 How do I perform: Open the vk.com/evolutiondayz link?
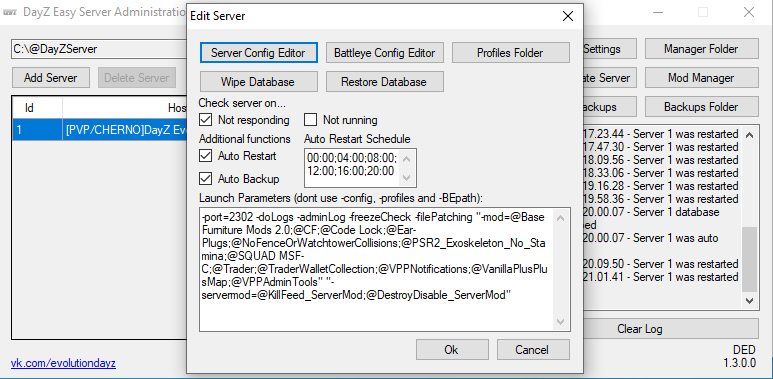(63, 364)
